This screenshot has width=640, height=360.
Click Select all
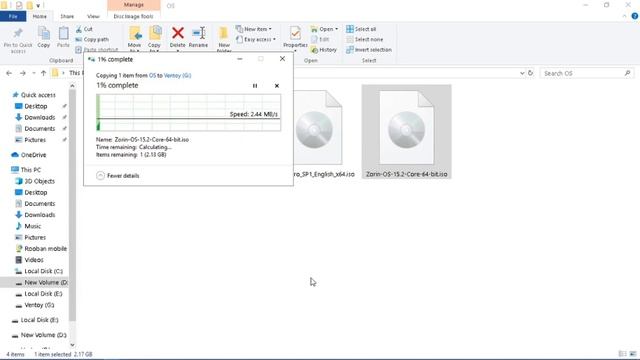point(361,29)
